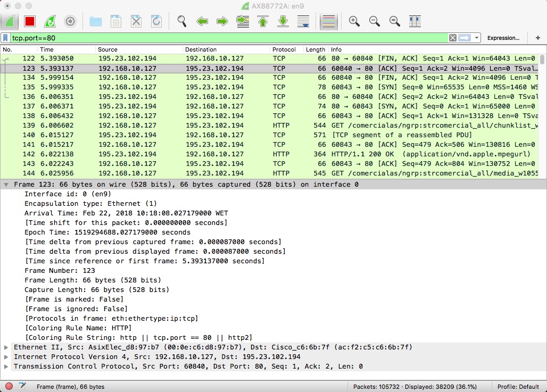Start a new packet capture

[10, 21]
